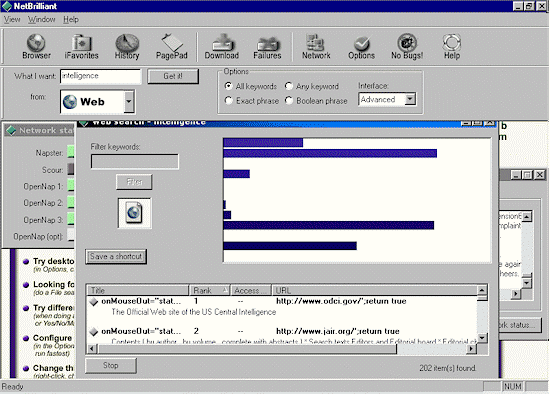Open the Network toolbar icon
The width and height of the screenshot is (550, 394).
pos(316,47)
